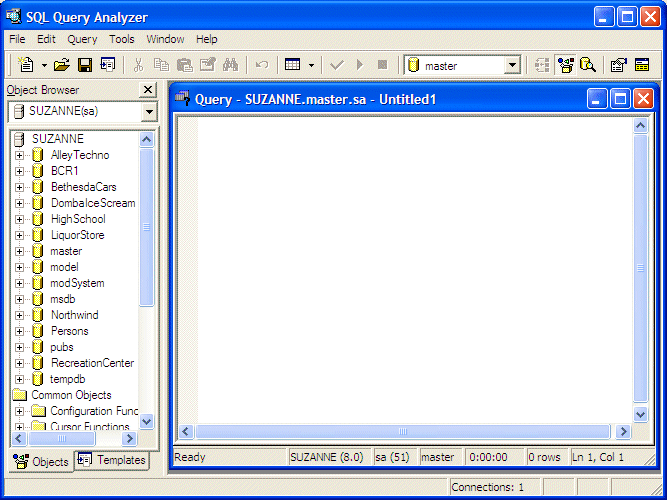667x500 pixels.
Task: Switch to the Objects tab
Action: 41,462
